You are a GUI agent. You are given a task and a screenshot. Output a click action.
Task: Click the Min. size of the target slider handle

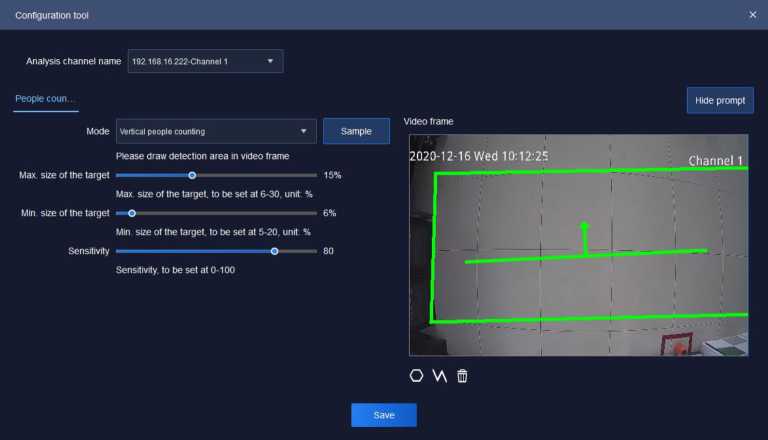click(132, 213)
